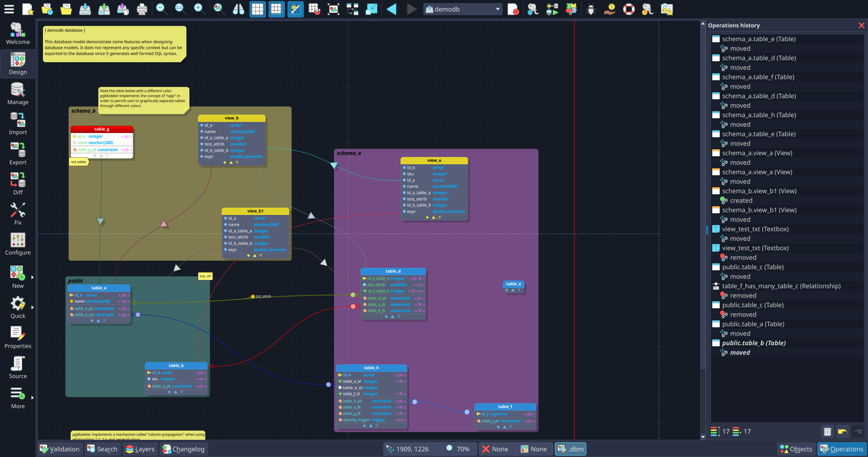Screen dimensions: 868x457
Task: Open the donation page with the coin icon
Action: coord(609,9)
